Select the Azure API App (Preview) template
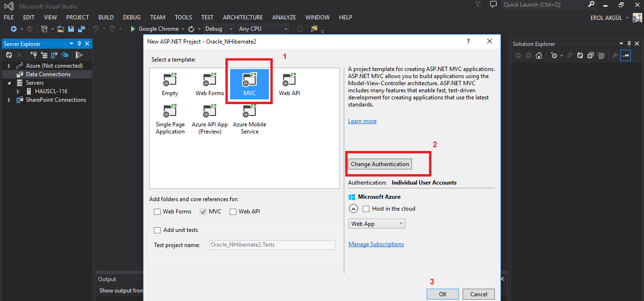The image size is (644, 301). (209, 112)
